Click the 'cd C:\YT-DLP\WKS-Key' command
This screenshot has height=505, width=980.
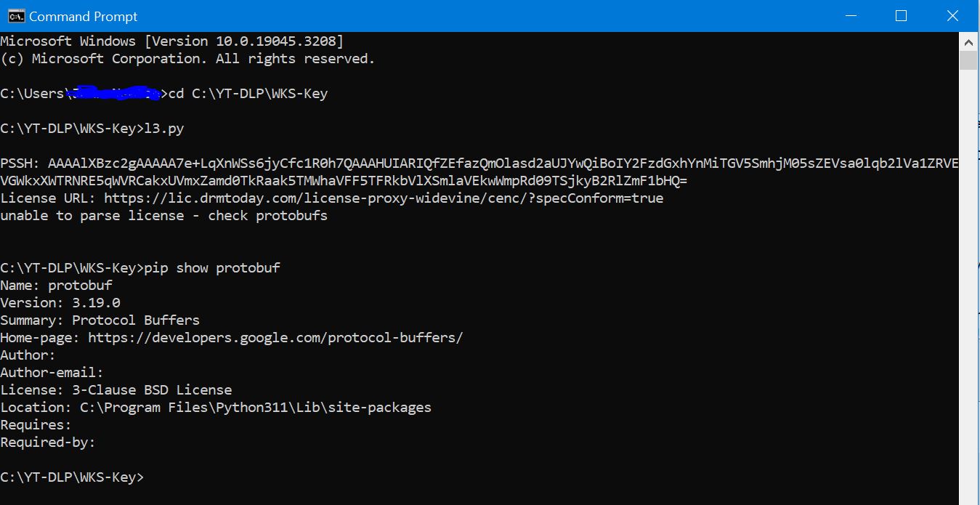pos(248,94)
